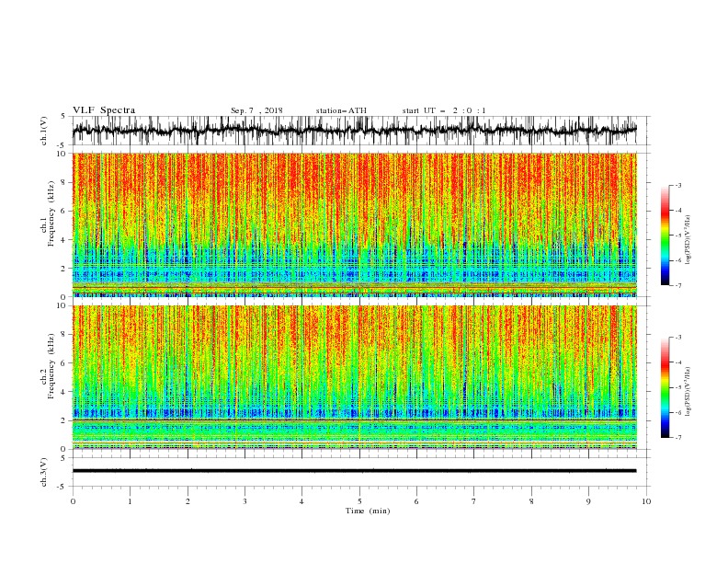
Task: Click the 'ch.3(V)' axis label
Action: [44, 472]
